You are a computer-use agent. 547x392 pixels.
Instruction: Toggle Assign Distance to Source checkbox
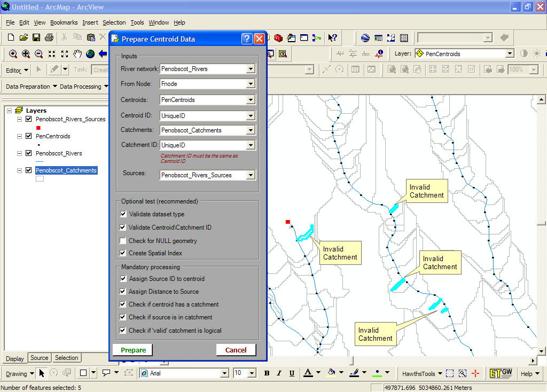123,291
